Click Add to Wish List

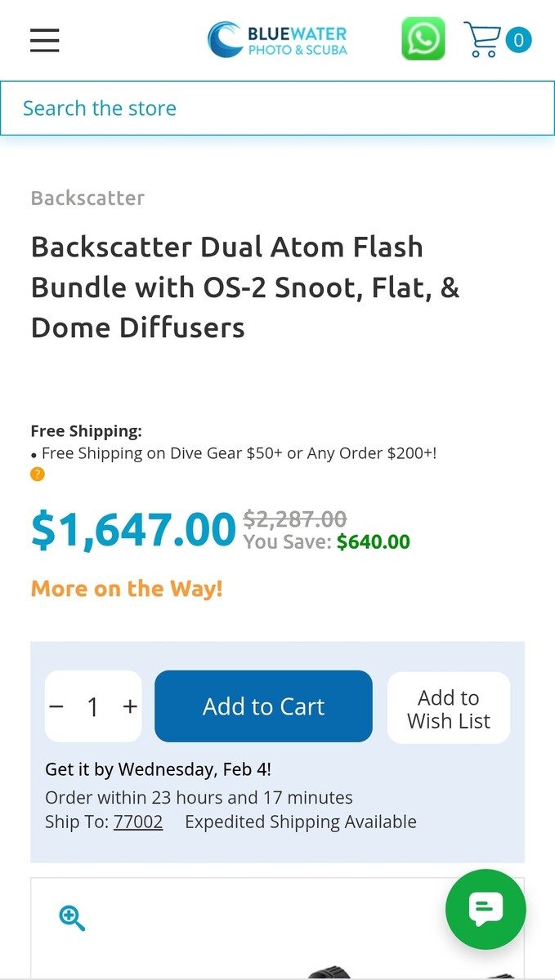(x=448, y=708)
